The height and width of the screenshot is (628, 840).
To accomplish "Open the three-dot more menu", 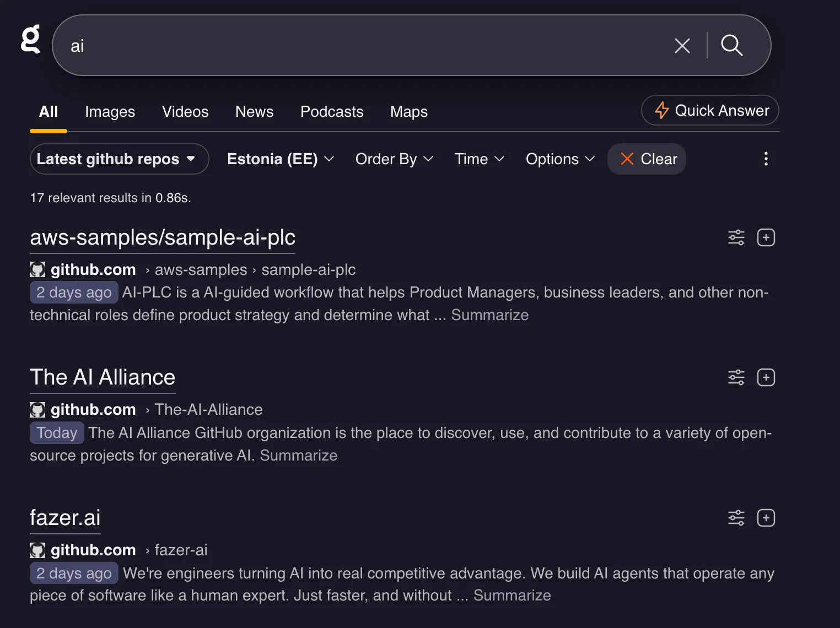I will tap(766, 159).
